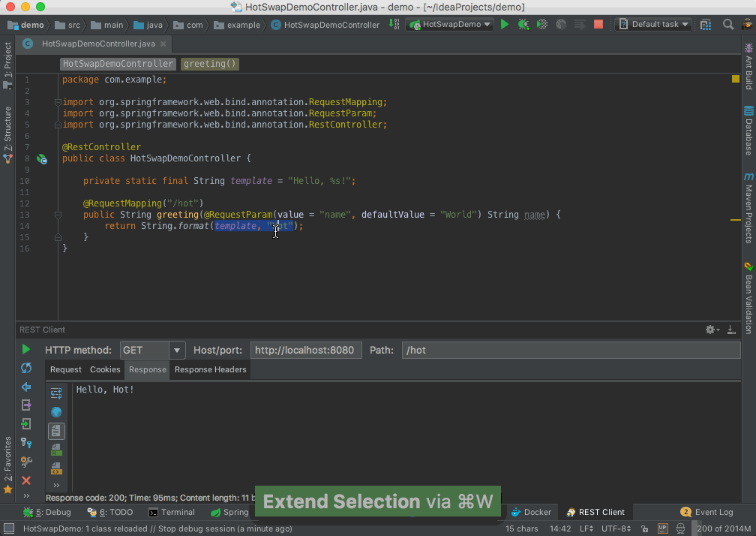Replay the recent request using circular arrows icon
756x536 pixels.
(25, 368)
